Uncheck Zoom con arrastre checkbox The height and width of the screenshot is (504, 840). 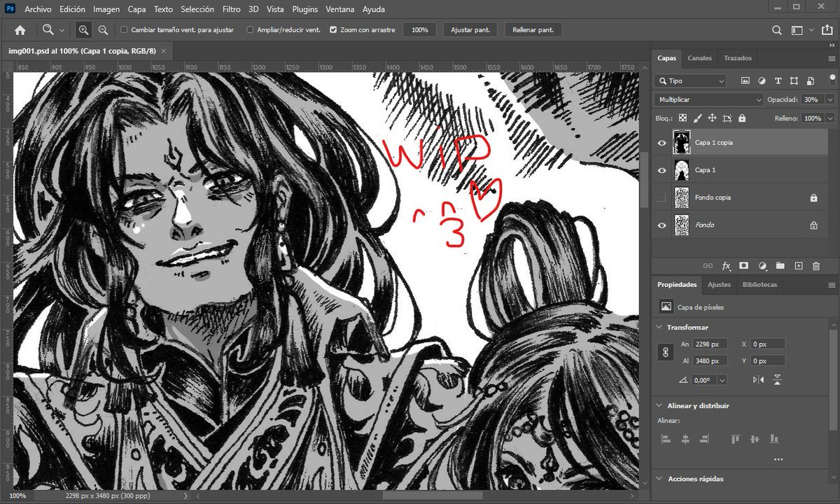333,30
